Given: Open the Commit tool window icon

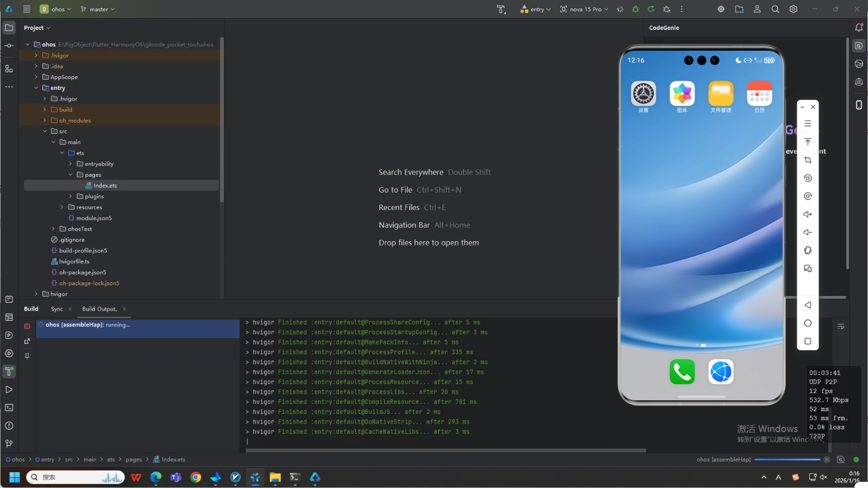Looking at the screenshot, I should pyautogui.click(x=9, y=46).
